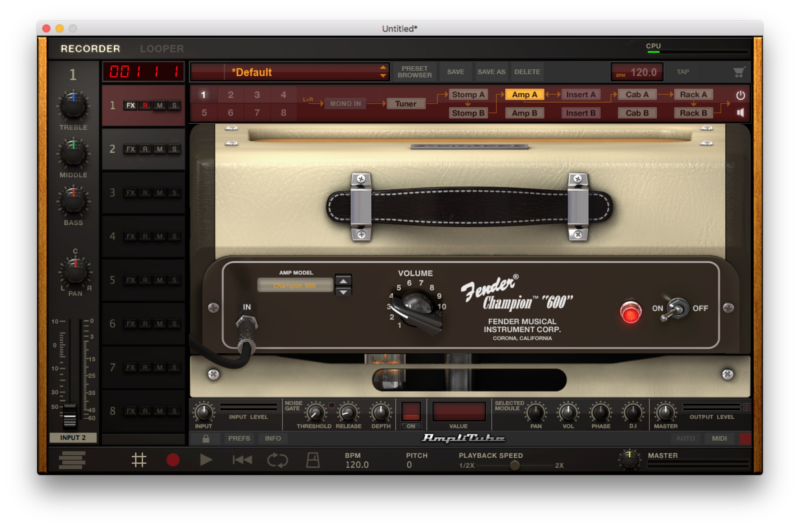Click the PITCH value 0

tap(409, 465)
